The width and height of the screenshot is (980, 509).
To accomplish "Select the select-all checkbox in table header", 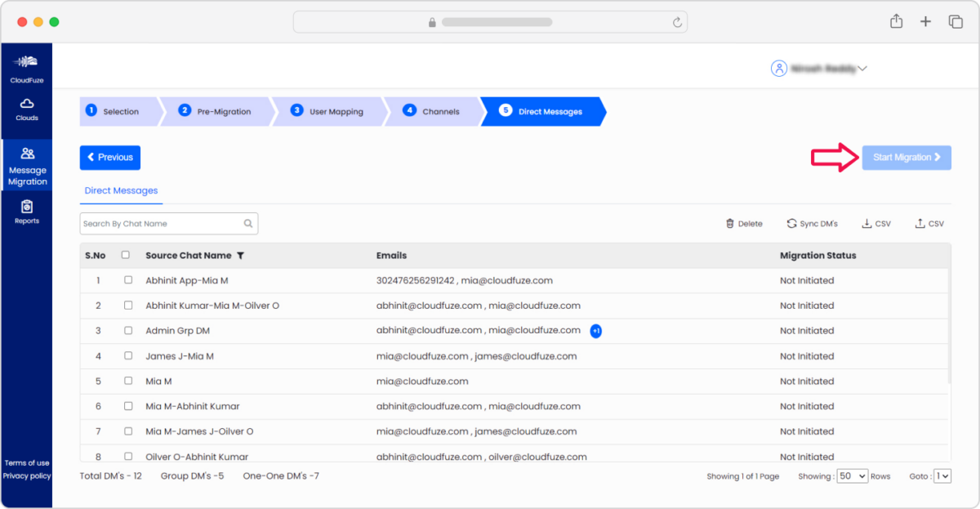I will [x=125, y=255].
